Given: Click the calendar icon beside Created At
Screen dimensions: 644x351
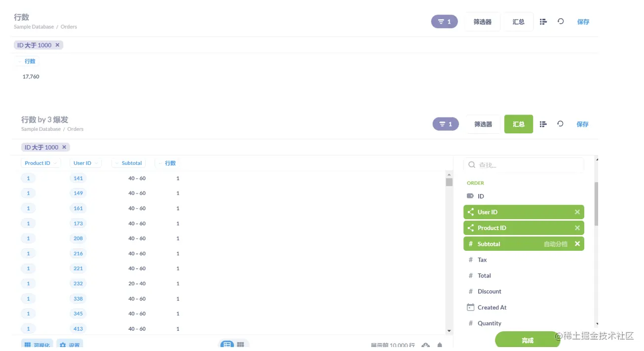Looking at the screenshot, I should (470, 307).
